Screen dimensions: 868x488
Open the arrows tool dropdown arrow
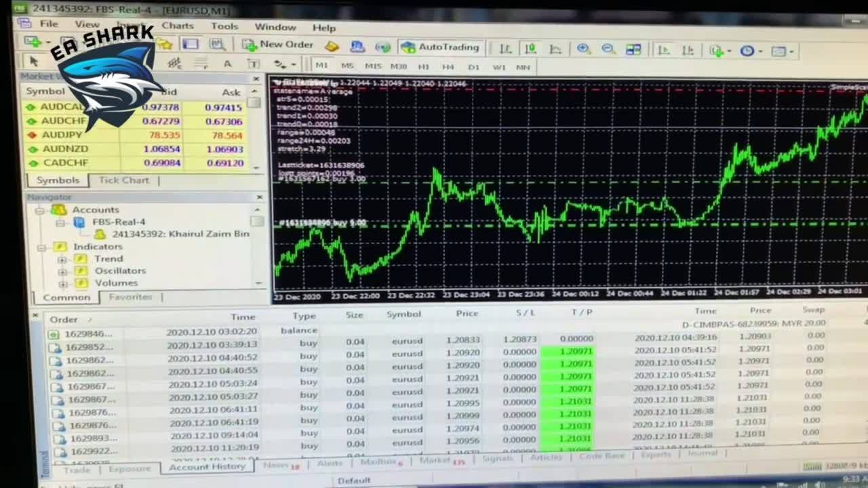pyautogui.click(x=293, y=65)
